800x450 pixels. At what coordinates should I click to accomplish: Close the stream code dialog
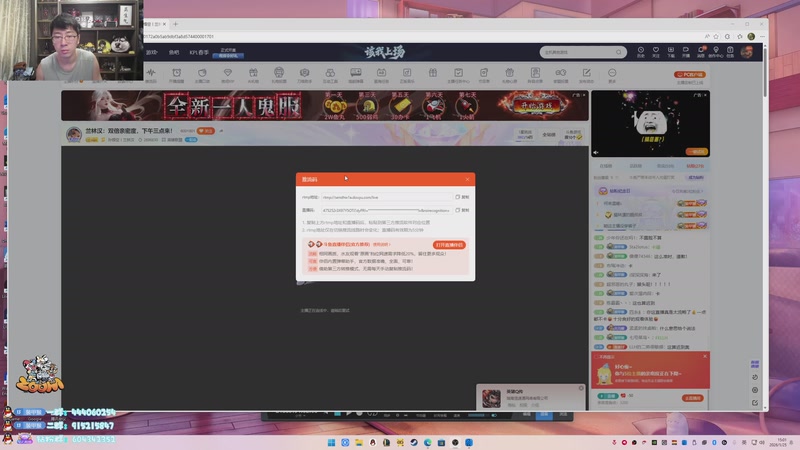pyautogui.click(x=467, y=179)
